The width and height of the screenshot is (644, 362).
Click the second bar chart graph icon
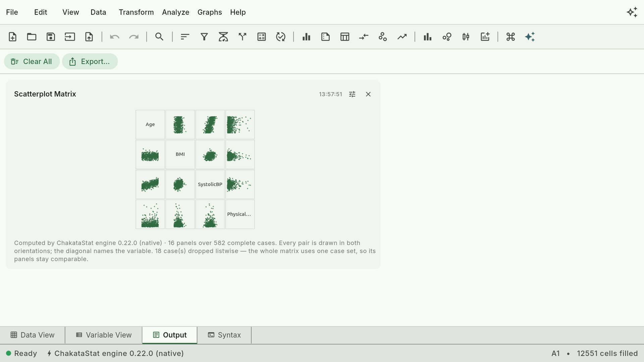(x=428, y=37)
